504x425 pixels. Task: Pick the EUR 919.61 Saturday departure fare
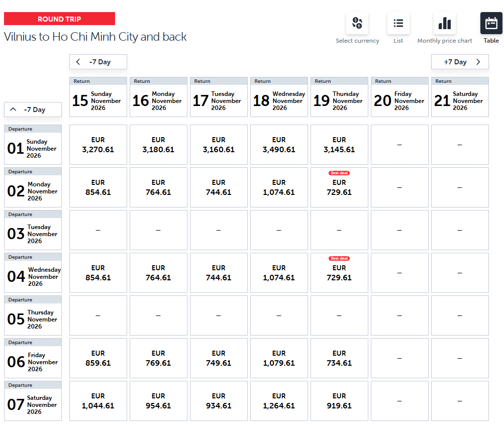339,401
